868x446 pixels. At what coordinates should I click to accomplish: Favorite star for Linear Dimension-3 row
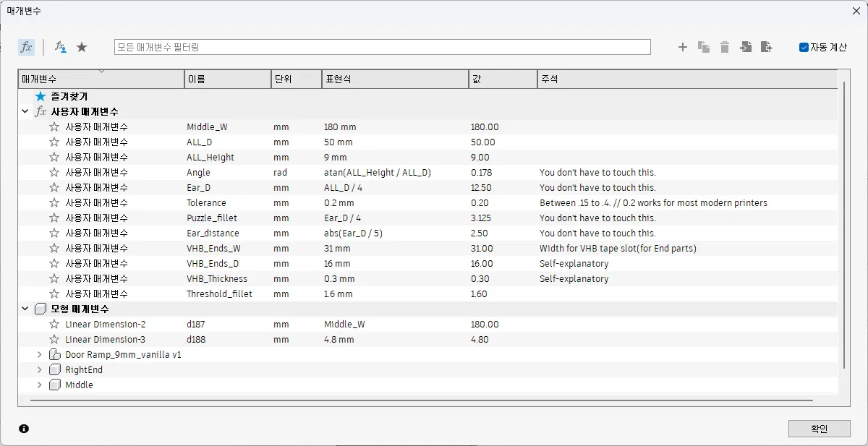tap(54, 340)
